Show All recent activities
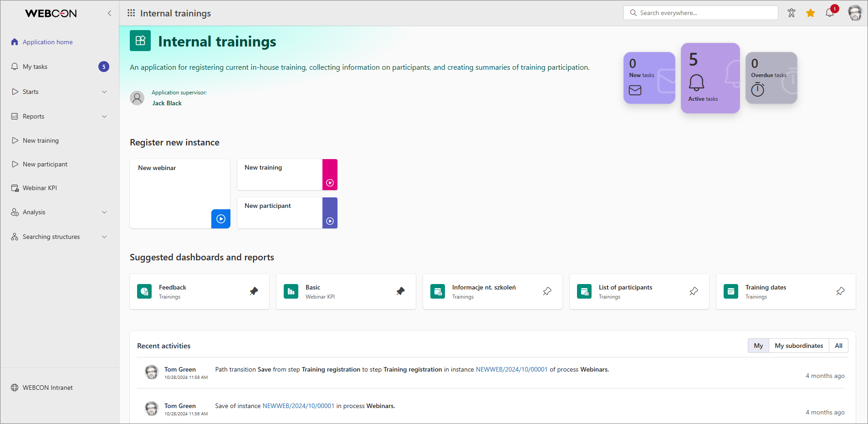 [838, 346]
